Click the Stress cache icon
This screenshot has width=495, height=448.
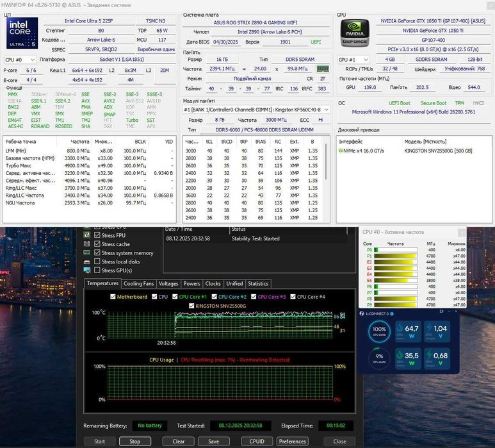(87, 244)
